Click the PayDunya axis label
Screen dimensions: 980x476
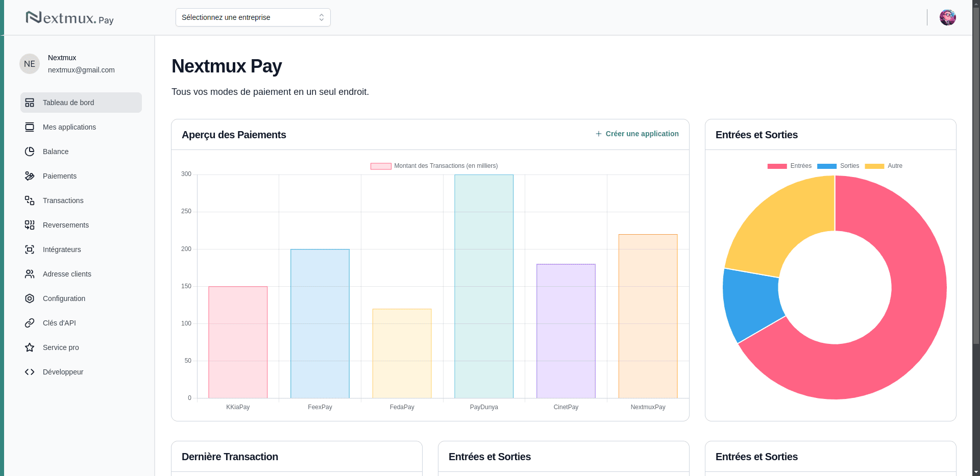484,407
